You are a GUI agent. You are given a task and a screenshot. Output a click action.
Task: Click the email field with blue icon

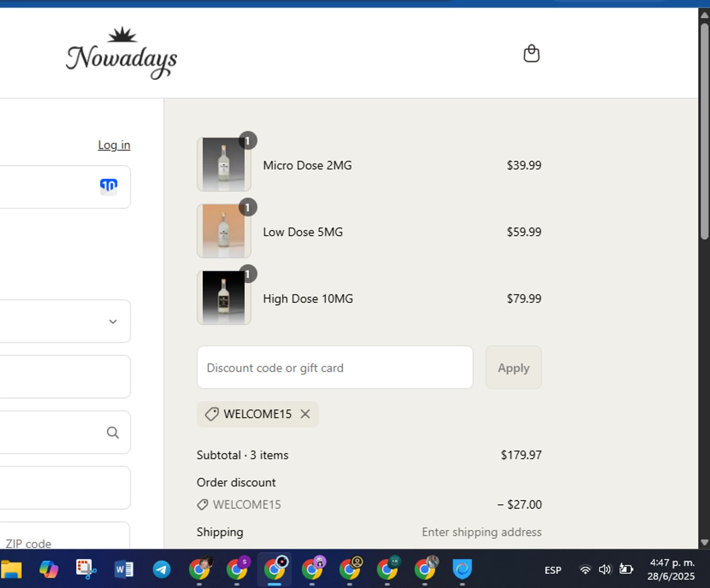click(x=65, y=187)
